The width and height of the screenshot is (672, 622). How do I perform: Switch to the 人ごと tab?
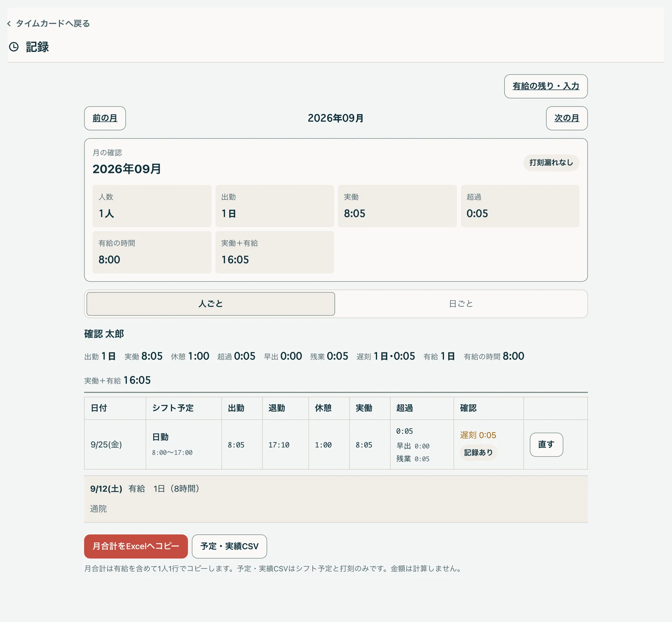(211, 304)
